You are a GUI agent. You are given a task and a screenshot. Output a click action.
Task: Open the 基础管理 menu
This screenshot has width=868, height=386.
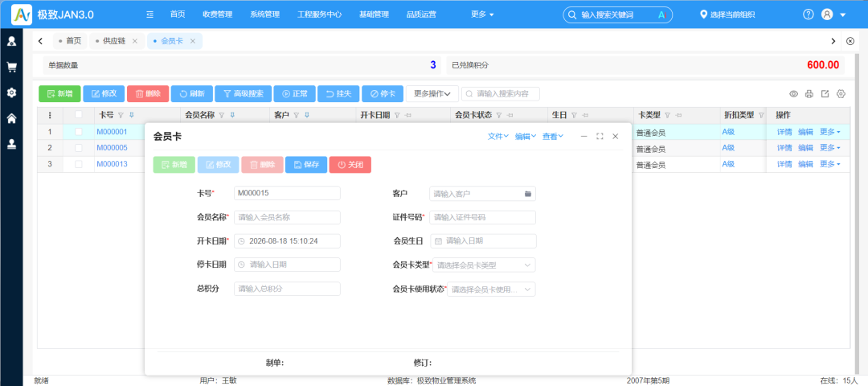374,14
